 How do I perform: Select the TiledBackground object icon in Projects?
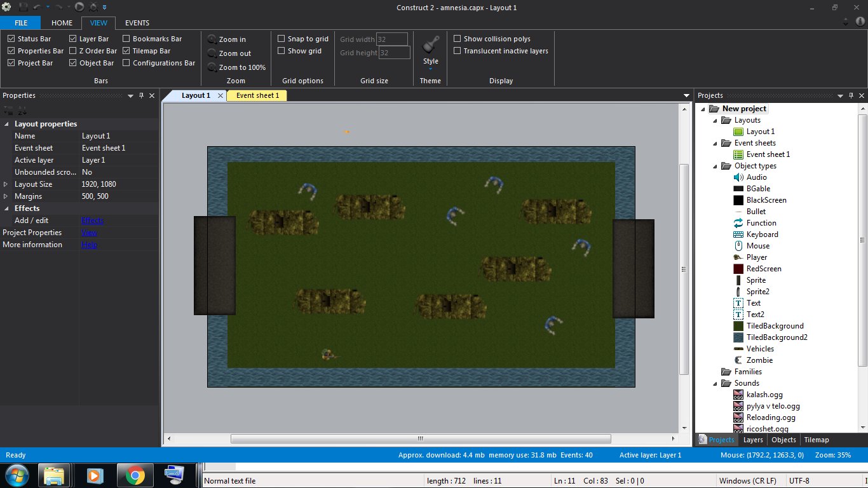(738, 326)
